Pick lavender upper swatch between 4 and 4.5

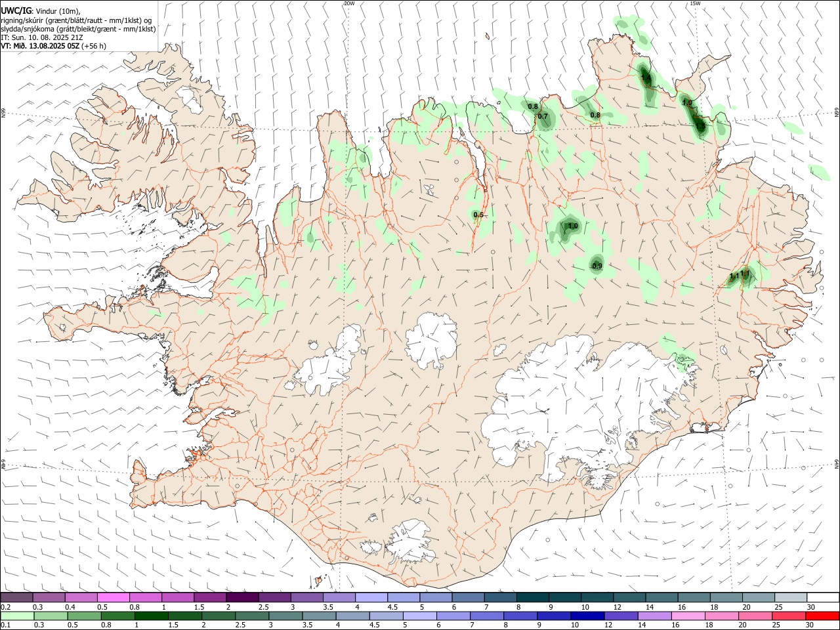371,597
